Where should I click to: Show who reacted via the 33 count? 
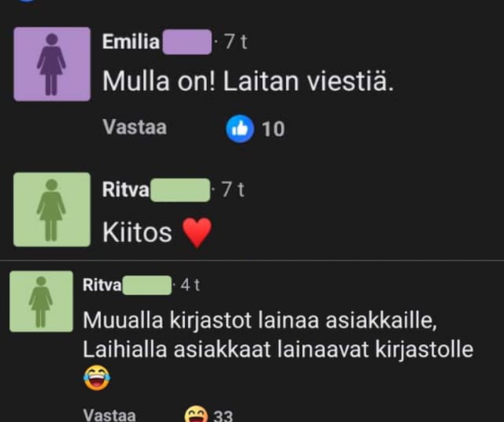[x=223, y=416]
